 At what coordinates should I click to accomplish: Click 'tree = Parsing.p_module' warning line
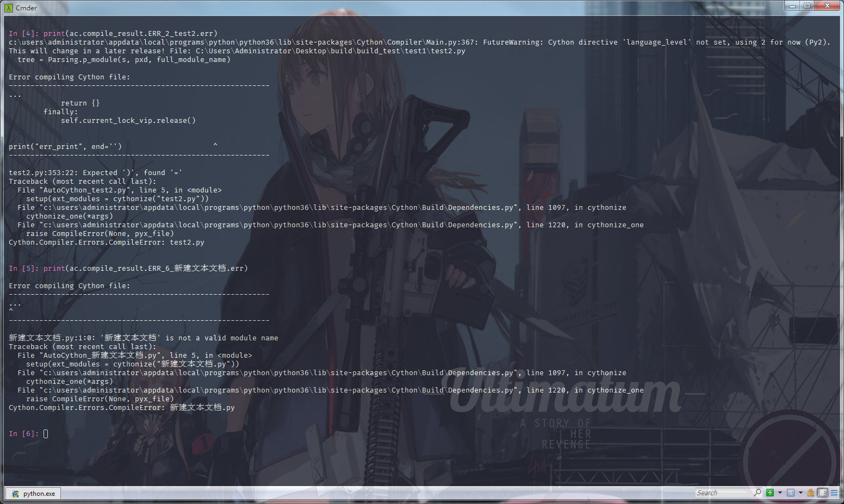tap(124, 59)
